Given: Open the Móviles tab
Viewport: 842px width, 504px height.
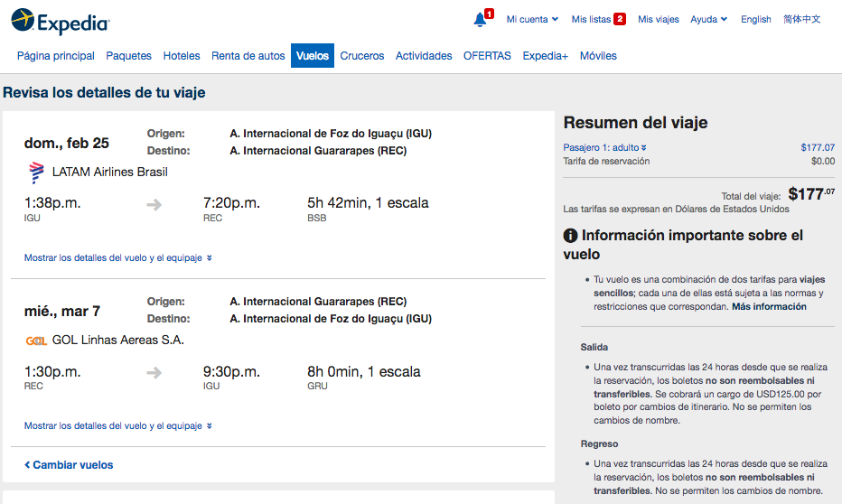Looking at the screenshot, I should (598, 56).
